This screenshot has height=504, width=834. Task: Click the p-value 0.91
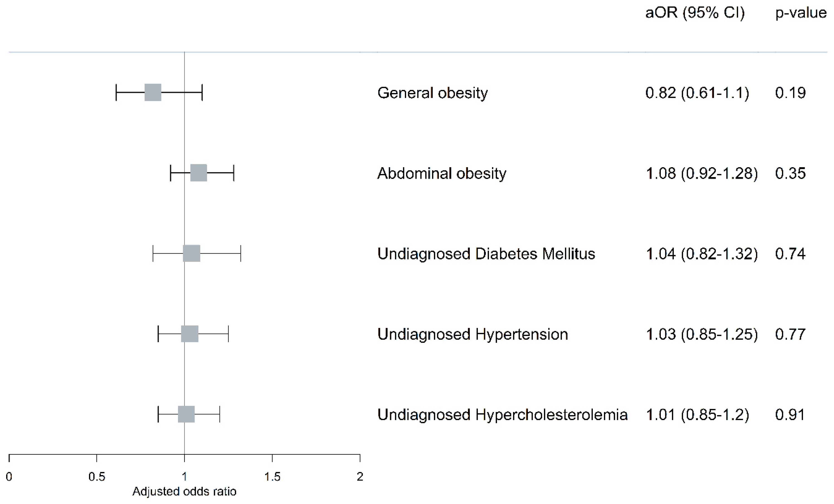(790, 415)
